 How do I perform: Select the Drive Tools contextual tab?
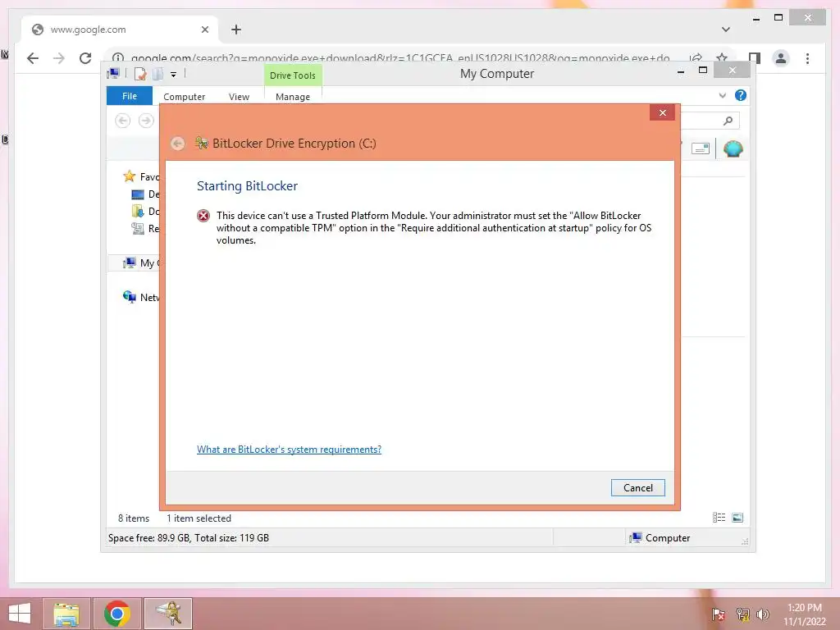[x=293, y=75]
